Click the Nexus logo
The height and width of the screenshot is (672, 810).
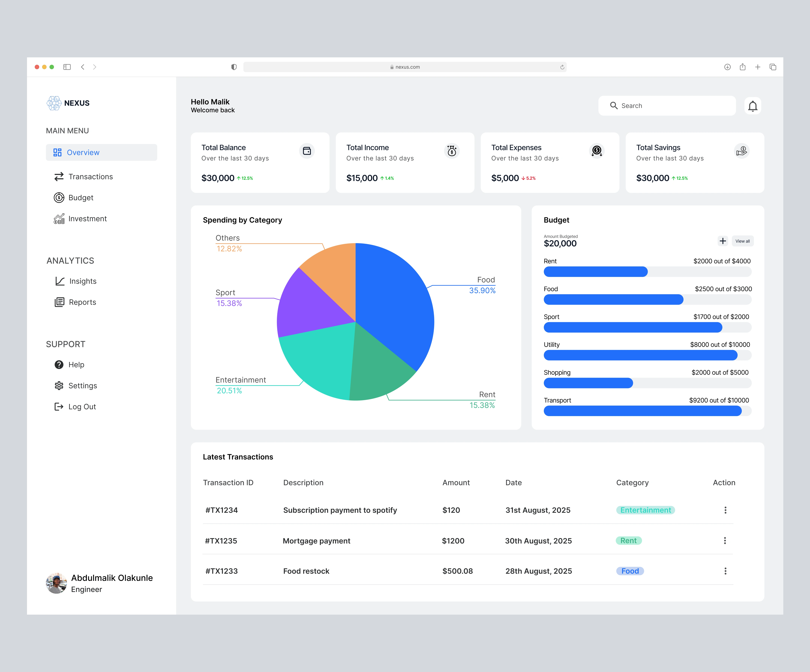(x=54, y=103)
